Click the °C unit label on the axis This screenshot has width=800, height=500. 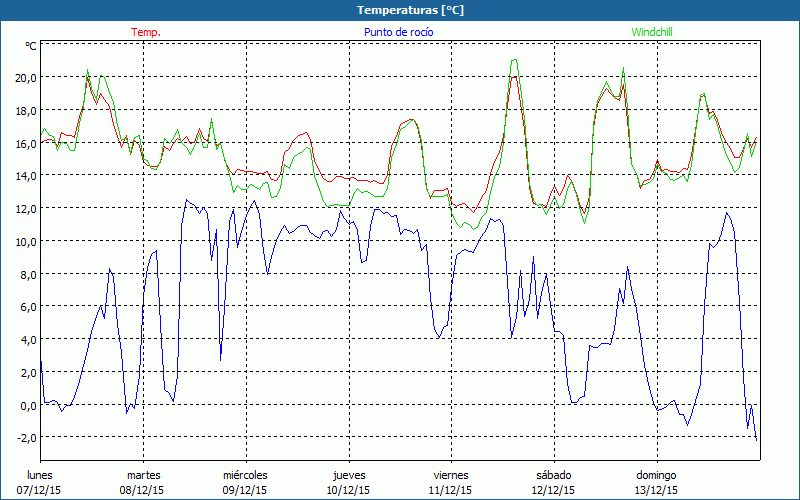coord(31,46)
